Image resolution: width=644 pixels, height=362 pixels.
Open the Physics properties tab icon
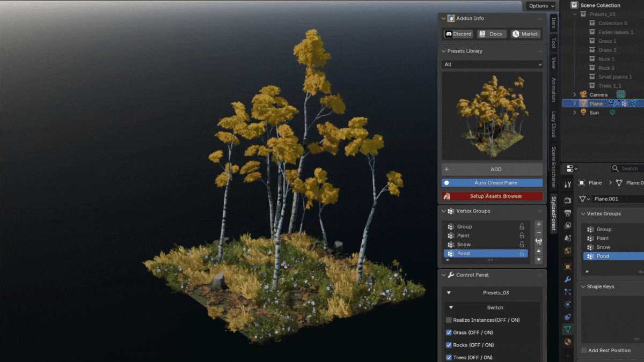[x=568, y=305]
